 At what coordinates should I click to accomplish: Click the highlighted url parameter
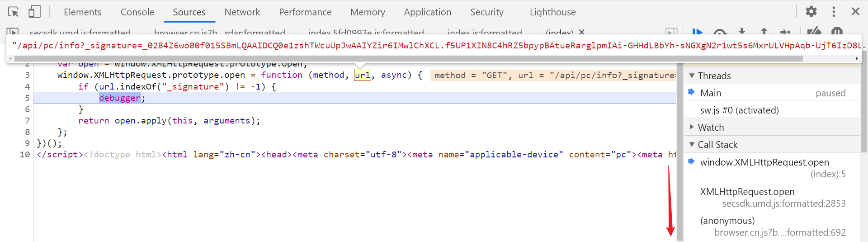click(x=362, y=75)
